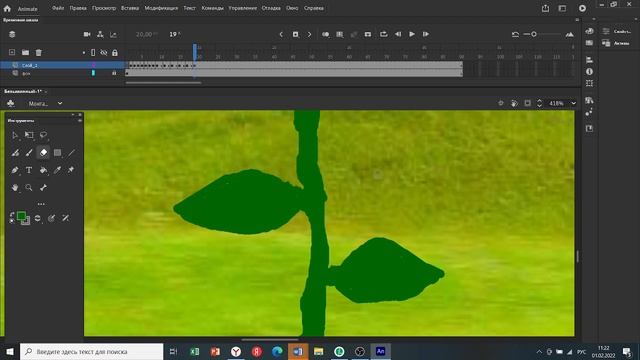Select the Zoom magnifier tool

pos(29,188)
